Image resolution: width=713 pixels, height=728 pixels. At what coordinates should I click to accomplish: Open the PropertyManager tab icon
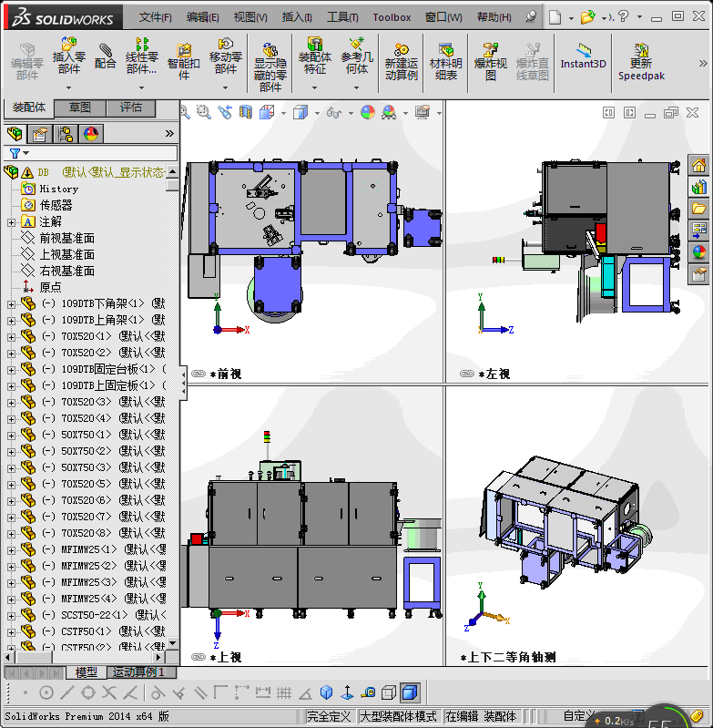tap(40, 134)
